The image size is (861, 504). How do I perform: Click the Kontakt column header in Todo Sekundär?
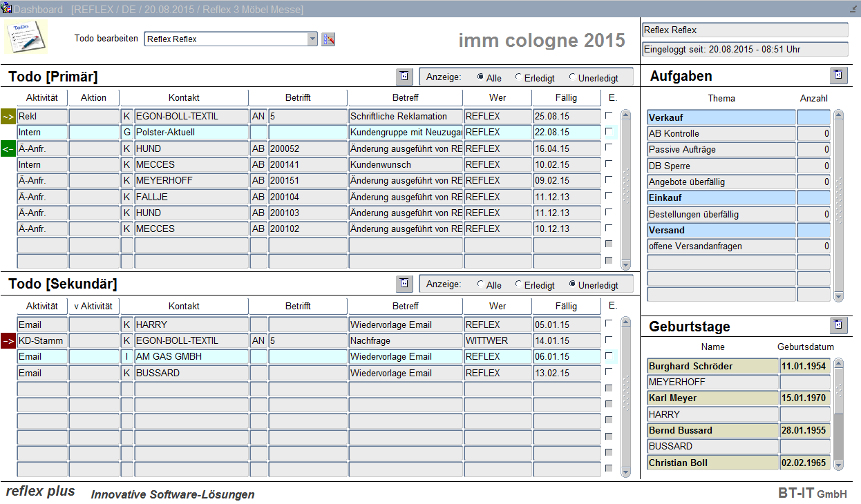tap(184, 306)
